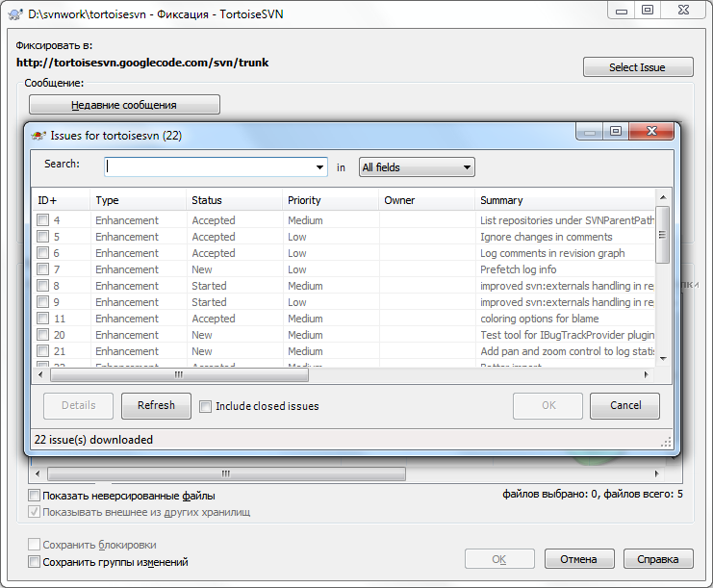The image size is (713, 588).
Task: Open the All fields dropdown
Action: click(x=417, y=167)
